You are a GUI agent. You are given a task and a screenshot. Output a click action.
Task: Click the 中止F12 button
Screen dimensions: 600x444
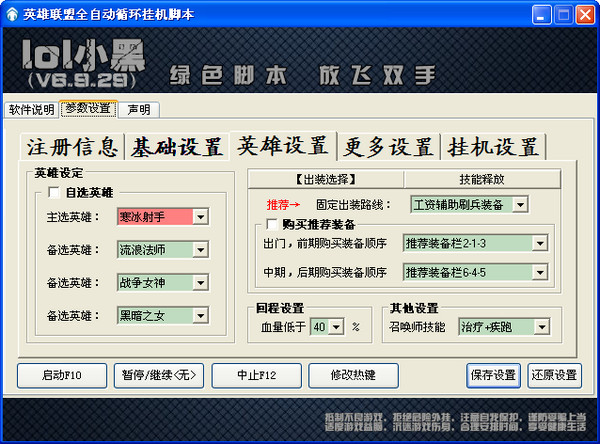(256, 375)
